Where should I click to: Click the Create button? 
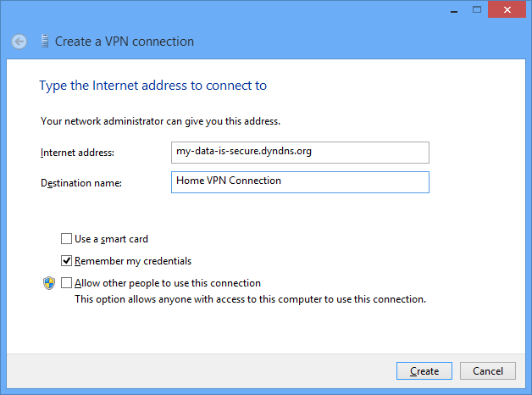point(424,371)
